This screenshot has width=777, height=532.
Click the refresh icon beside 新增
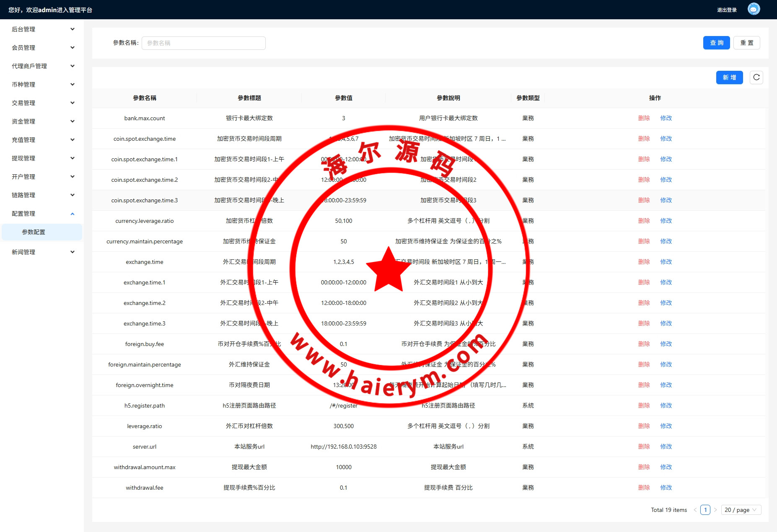[x=756, y=77]
